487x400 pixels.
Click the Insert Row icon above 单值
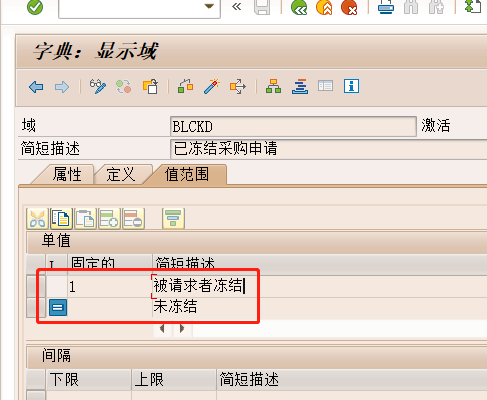(x=109, y=219)
